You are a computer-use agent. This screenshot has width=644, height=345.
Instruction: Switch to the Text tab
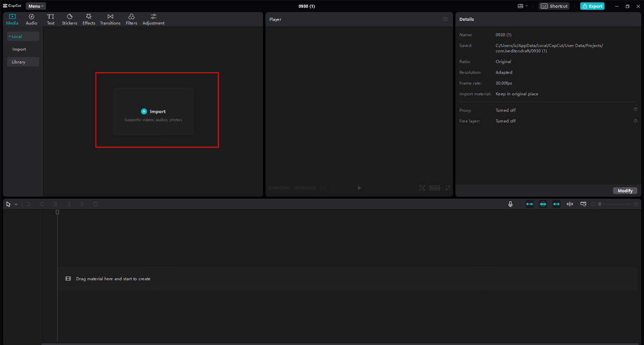(51, 19)
